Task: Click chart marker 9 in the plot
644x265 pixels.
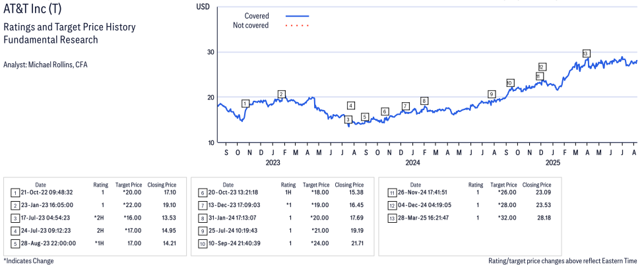Action: [x=491, y=94]
